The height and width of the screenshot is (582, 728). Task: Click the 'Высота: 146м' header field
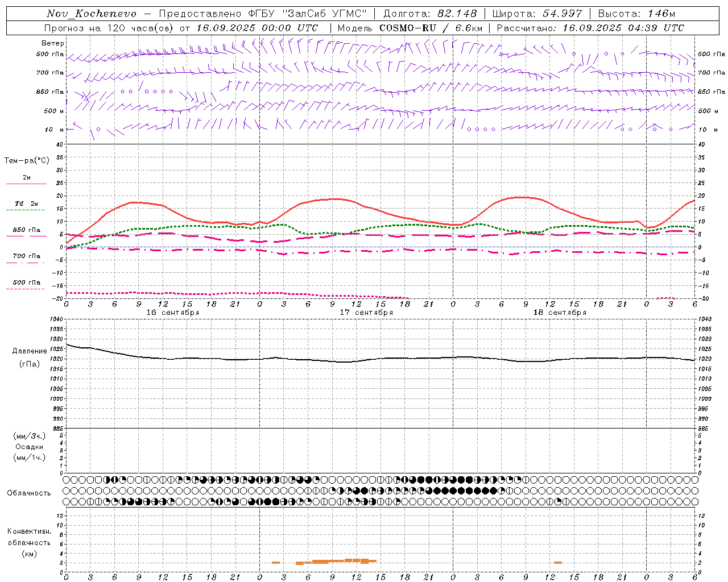click(636, 14)
